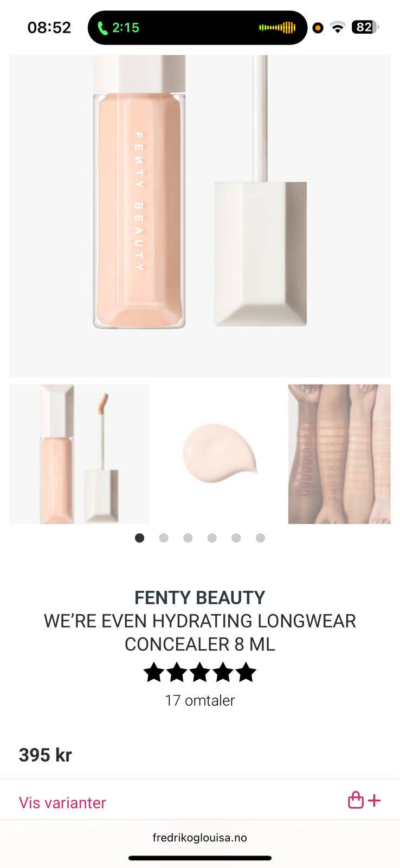The width and height of the screenshot is (400, 868).
Task: Select the second carousel page dot
Action: click(164, 538)
